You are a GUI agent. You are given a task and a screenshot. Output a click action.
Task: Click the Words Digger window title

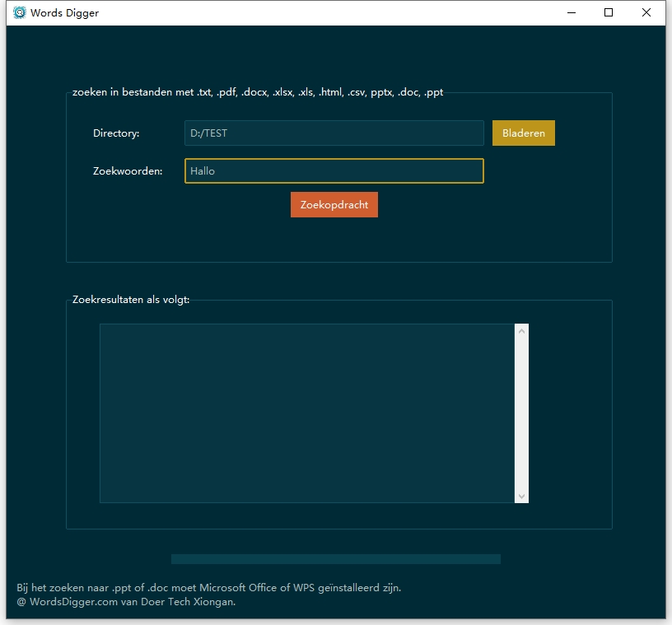click(65, 13)
